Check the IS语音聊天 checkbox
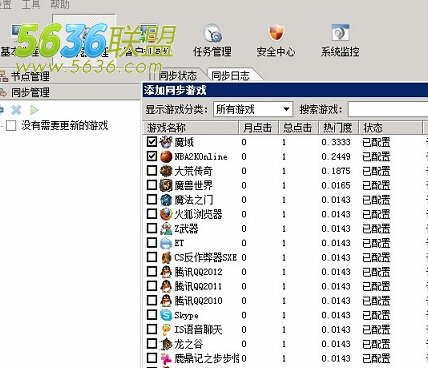 click(152, 329)
